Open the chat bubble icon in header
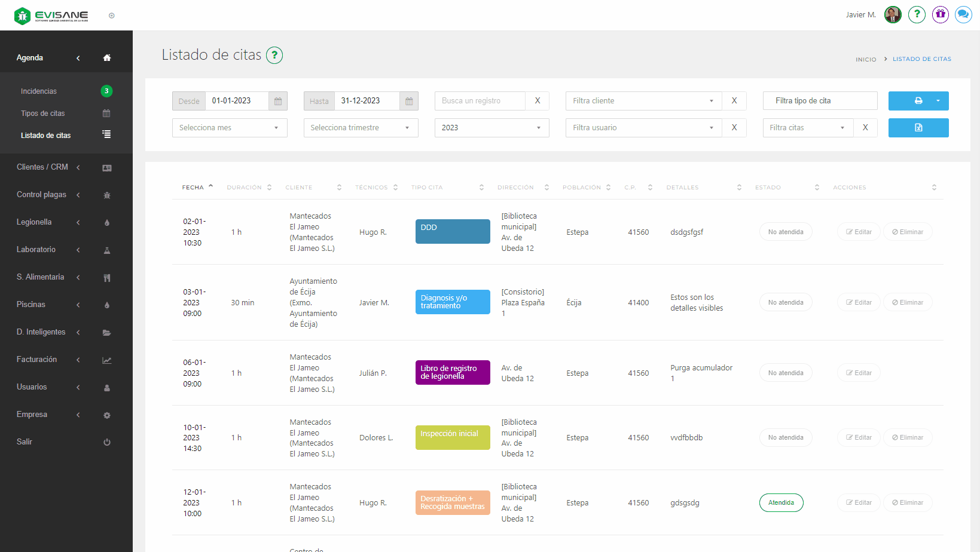Screen dimensions: 980x552 click(x=963, y=14)
